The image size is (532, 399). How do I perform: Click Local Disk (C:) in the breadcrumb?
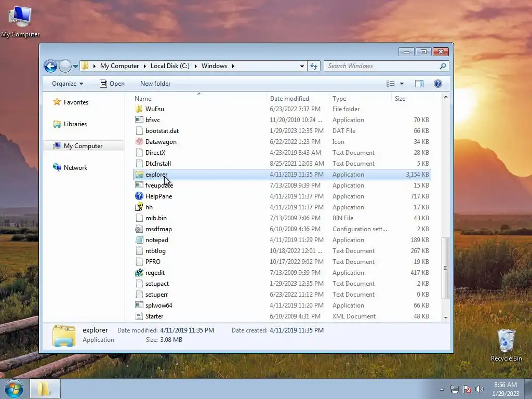(170, 66)
